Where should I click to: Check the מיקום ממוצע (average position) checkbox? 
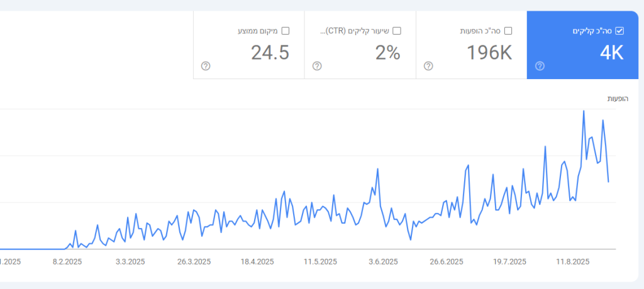click(286, 31)
